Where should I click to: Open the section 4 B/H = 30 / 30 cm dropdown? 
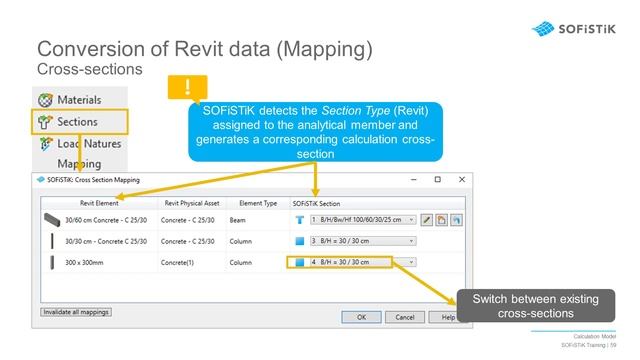(x=363, y=262)
